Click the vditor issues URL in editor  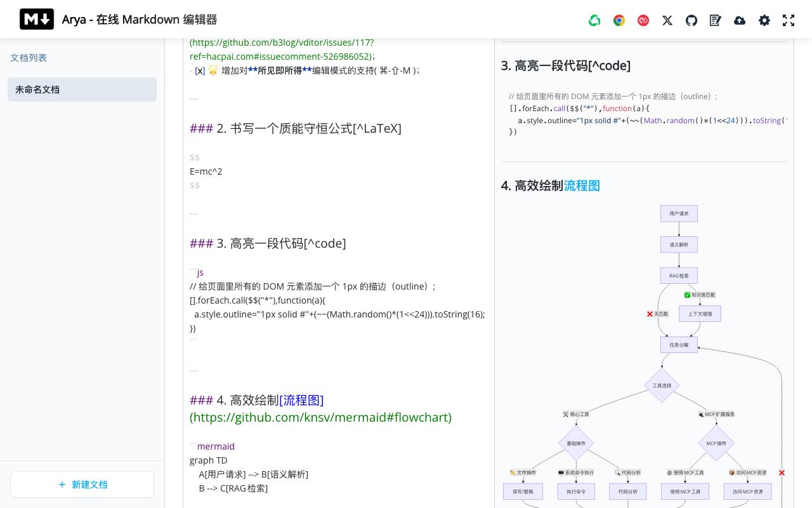point(282,50)
